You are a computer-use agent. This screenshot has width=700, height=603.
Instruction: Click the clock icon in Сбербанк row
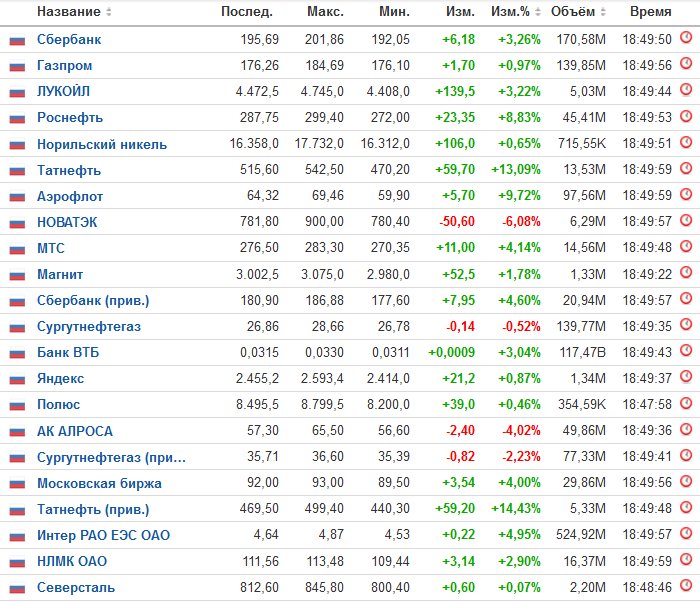coord(686,37)
